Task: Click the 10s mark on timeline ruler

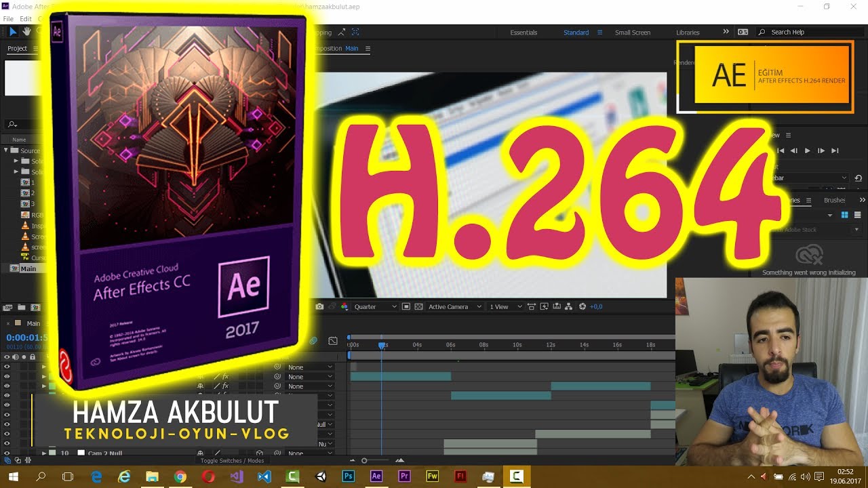Action: point(517,345)
